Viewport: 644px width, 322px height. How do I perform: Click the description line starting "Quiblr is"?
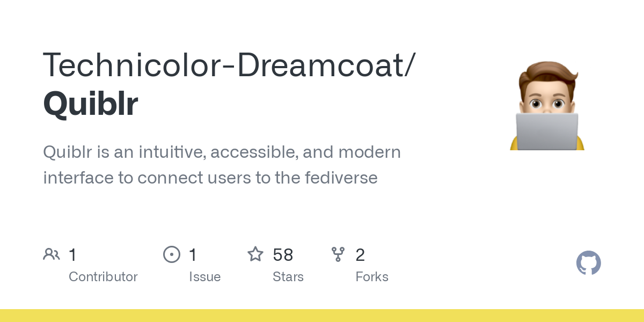[222, 152]
